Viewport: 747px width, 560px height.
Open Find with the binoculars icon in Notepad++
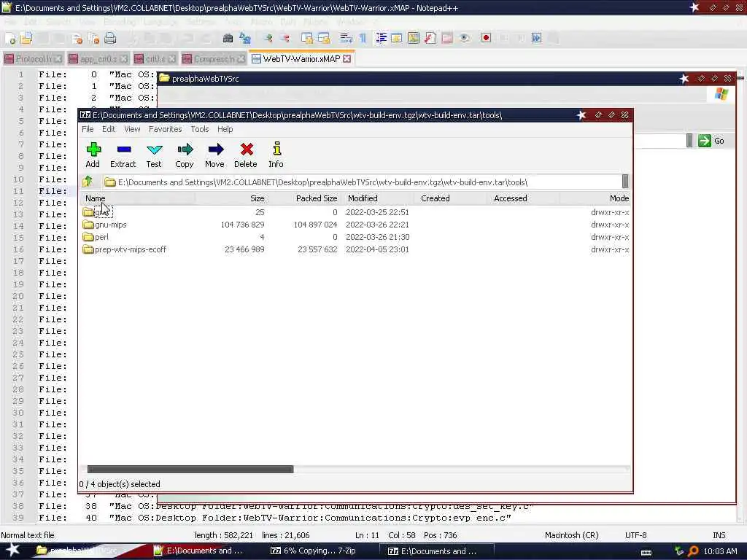tap(228, 38)
